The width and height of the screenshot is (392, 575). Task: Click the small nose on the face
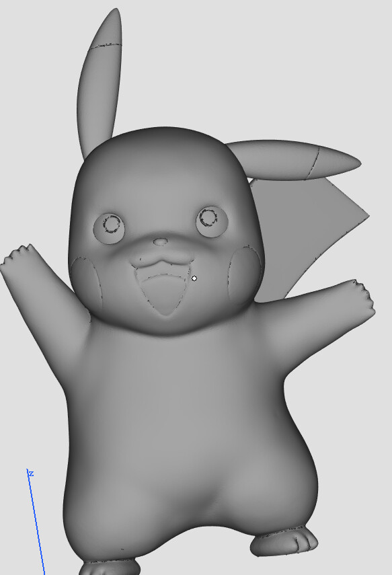(x=160, y=242)
